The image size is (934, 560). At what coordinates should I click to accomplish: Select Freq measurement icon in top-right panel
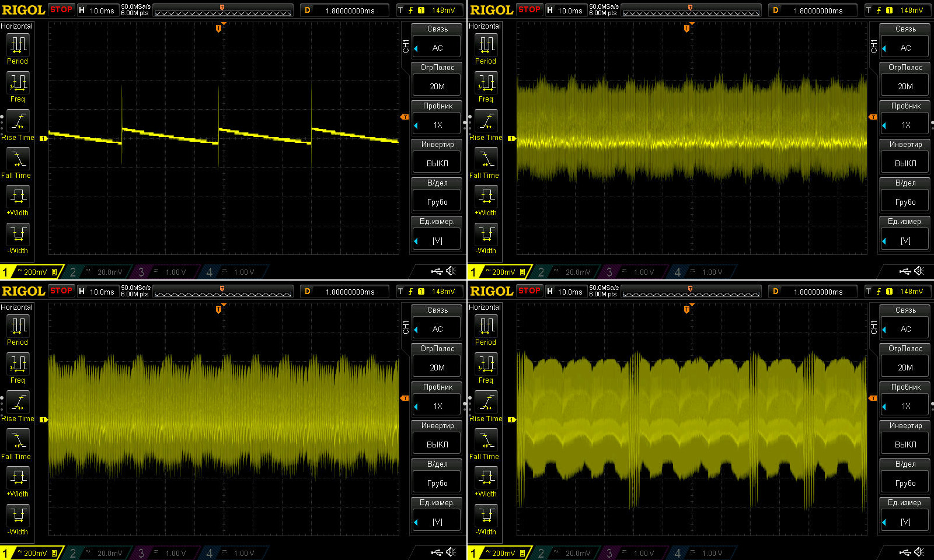486,83
